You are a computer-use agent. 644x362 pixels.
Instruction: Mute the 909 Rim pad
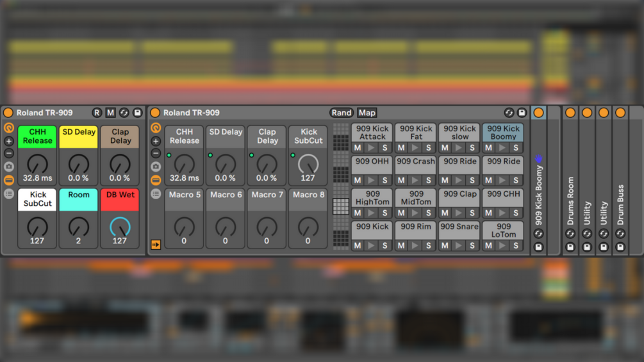point(401,245)
